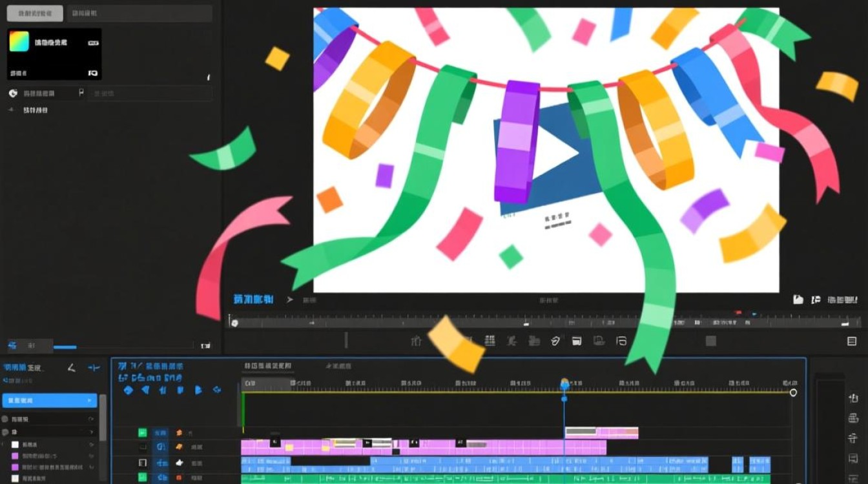Click the first purple swatch in the lower-left list
Screen dimensions: 868x484
pyautogui.click(x=15, y=456)
